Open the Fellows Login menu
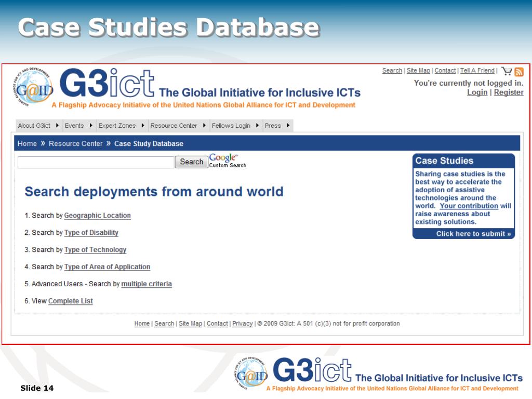Image resolution: width=532 pixels, height=399 pixels. [231, 126]
